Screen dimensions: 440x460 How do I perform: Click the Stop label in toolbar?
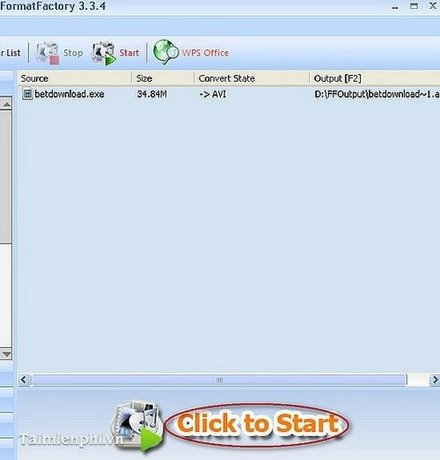73,53
